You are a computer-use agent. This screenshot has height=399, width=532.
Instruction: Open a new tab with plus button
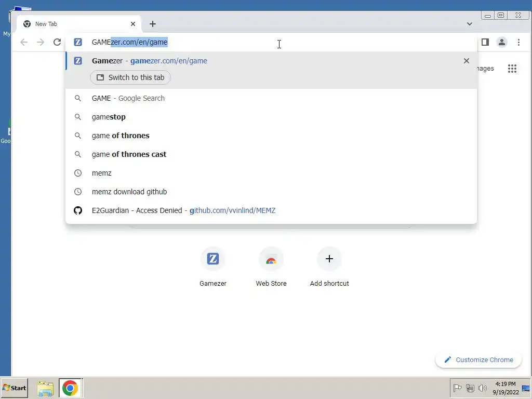(153, 24)
